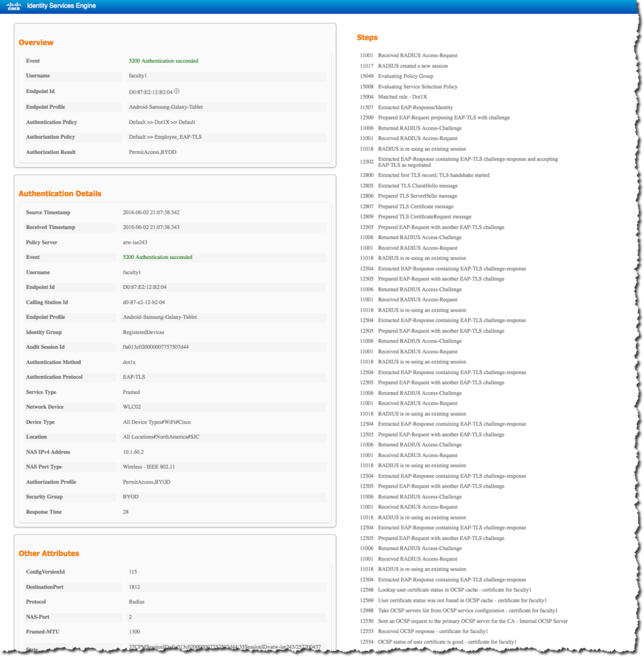Click step 12553 Received OCSP response
This screenshot has width=644, height=657.
coord(424,632)
